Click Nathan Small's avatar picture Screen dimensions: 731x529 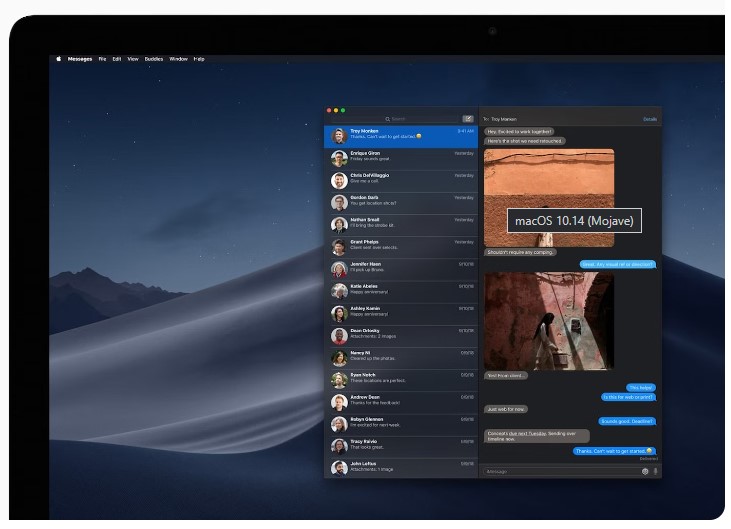pos(339,225)
